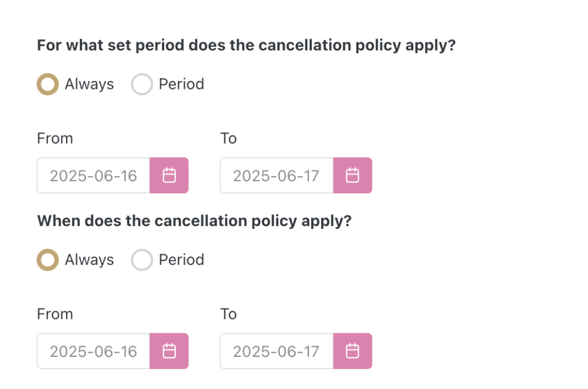Click the "To" label under "When does the cancellation policy apply?"
Screen dimensions: 588x389
[229, 314]
